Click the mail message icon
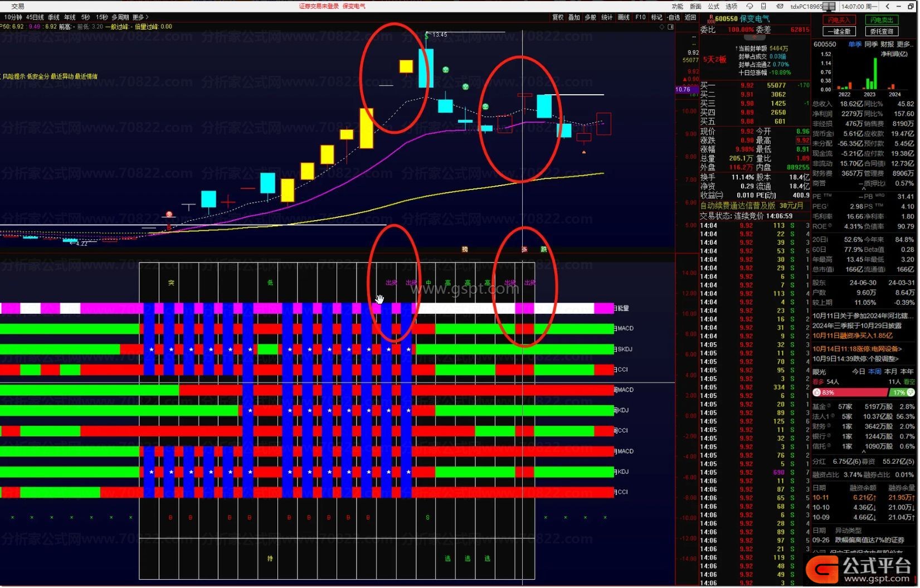The width and height of the screenshot is (920, 588). pos(780,6)
